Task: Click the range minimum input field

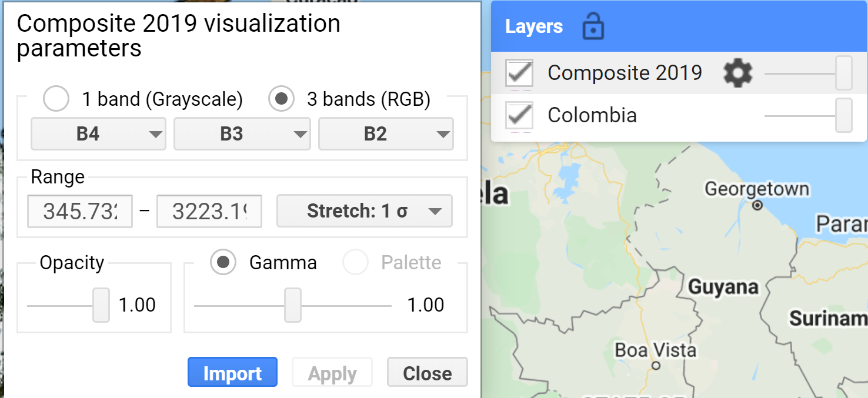Action: click(80, 211)
